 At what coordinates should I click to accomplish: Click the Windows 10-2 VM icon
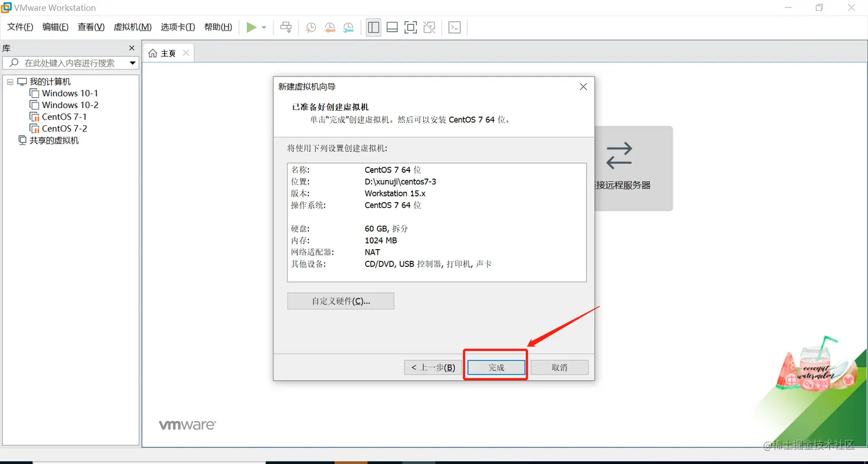(x=34, y=105)
